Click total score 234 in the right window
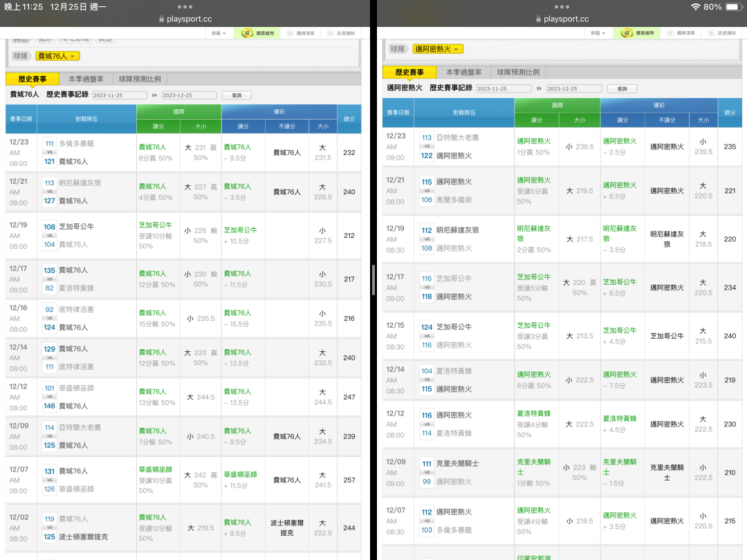 [730, 288]
